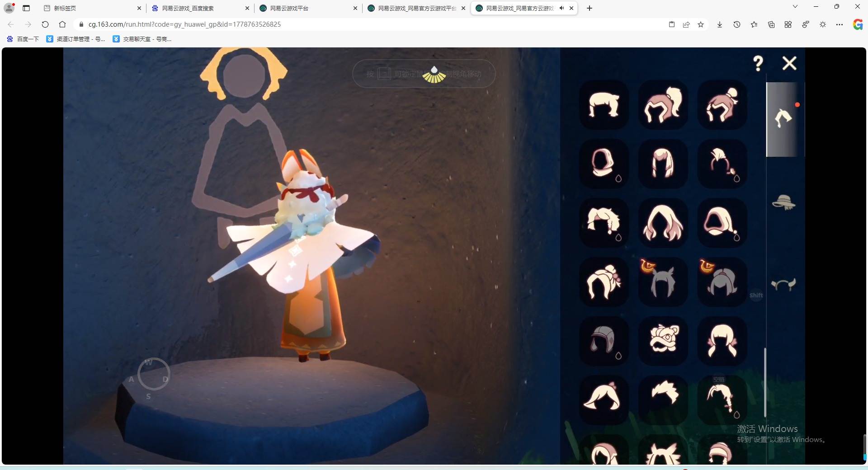This screenshot has width=868, height=470.
Task: Go to the browser home page
Action: click(x=62, y=24)
